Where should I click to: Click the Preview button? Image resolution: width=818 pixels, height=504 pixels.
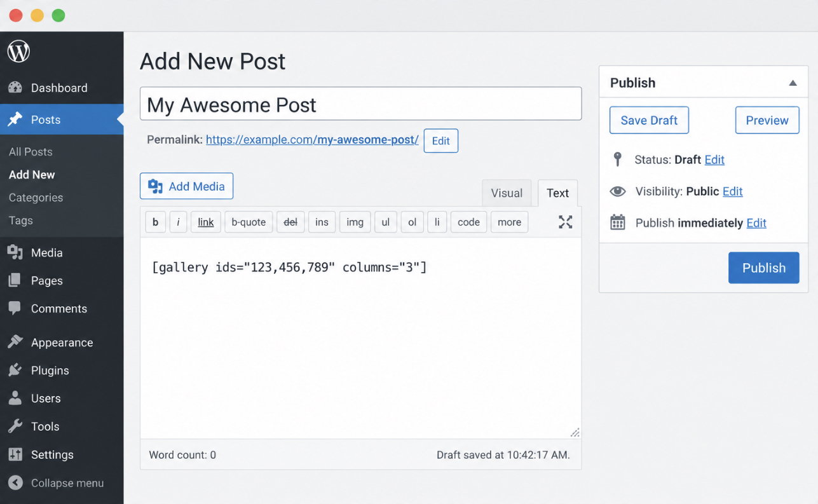pyautogui.click(x=767, y=120)
